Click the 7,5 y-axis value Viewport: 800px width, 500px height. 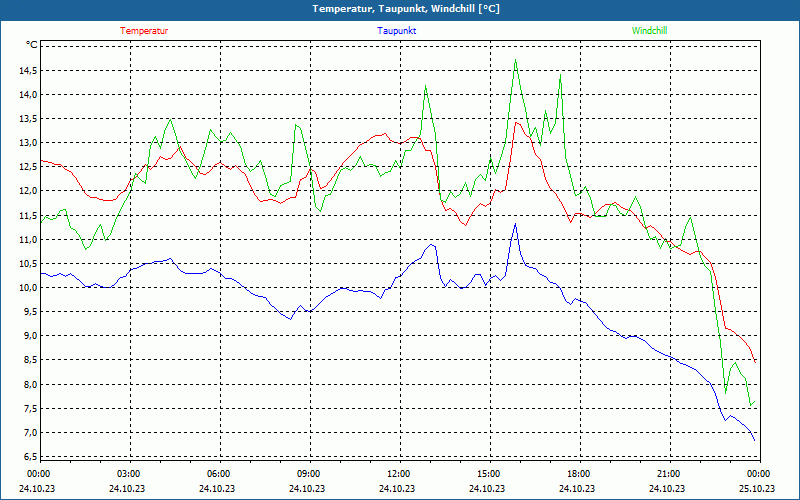pos(30,408)
